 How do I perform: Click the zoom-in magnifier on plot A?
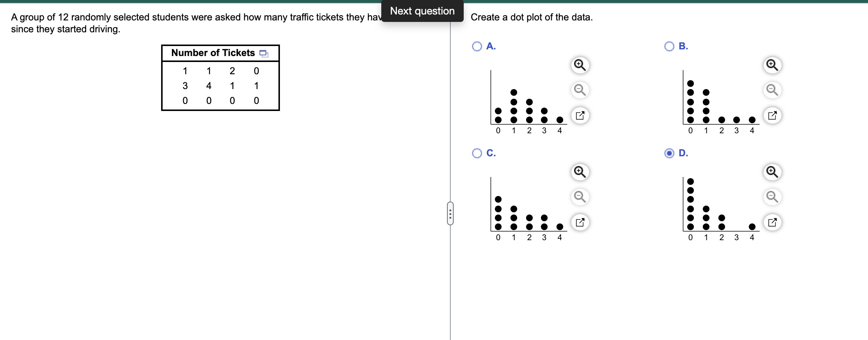pyautogui.click(x=580, y=65)
